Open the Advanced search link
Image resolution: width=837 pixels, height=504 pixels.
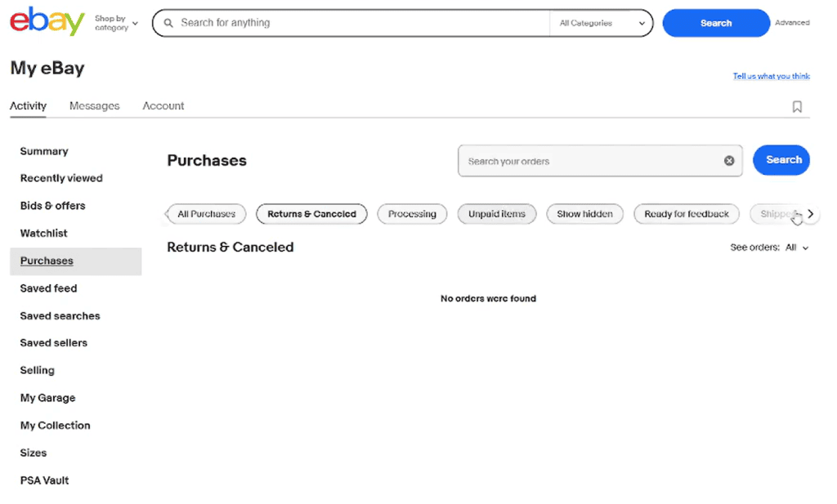(792, 22)
